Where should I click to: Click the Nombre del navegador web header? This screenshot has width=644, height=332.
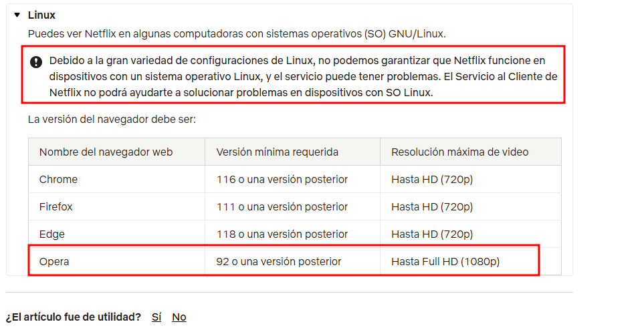coord(116,152)
